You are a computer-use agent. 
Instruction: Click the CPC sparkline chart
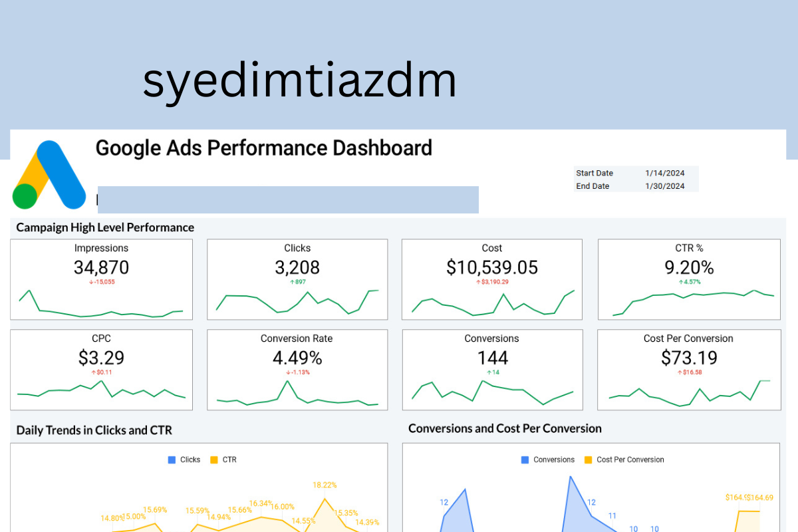101,390
